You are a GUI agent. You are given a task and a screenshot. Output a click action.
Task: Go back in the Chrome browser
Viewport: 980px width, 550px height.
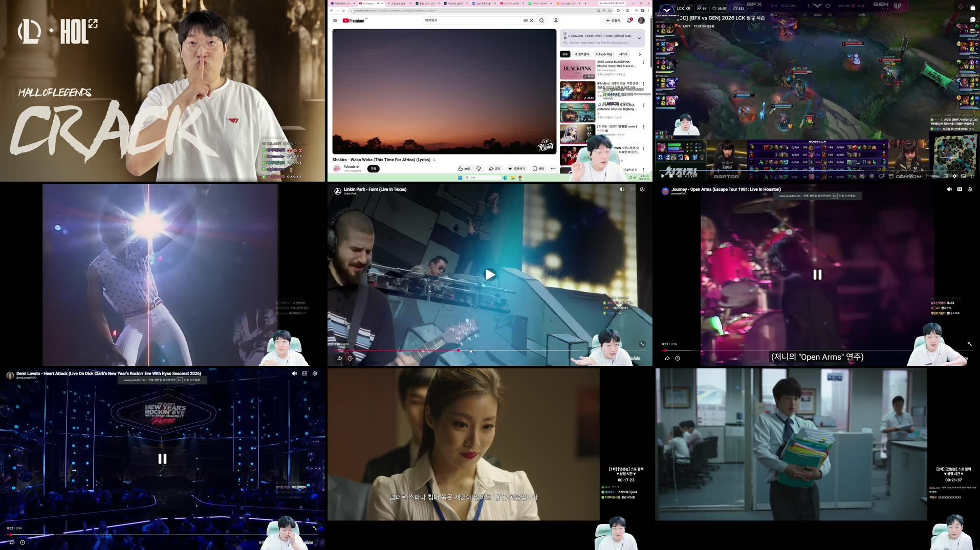point(331,10)
